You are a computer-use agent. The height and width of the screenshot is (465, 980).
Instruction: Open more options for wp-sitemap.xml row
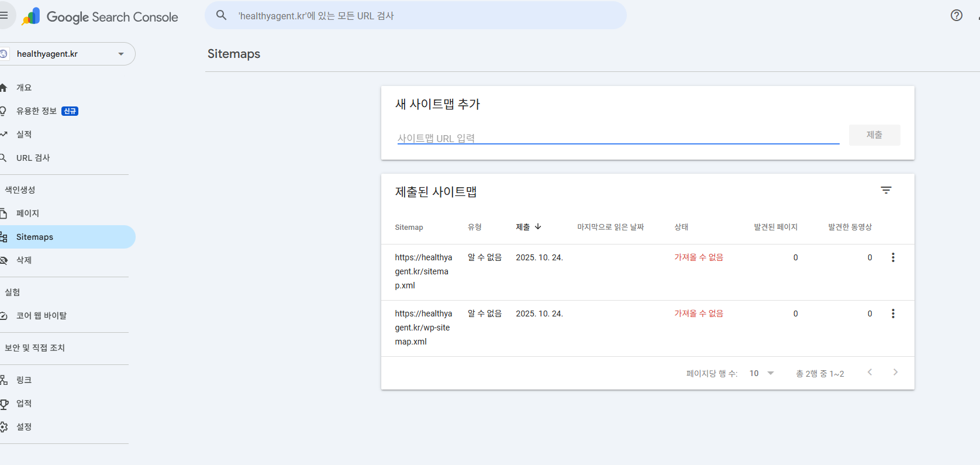[x=893, y=314]
